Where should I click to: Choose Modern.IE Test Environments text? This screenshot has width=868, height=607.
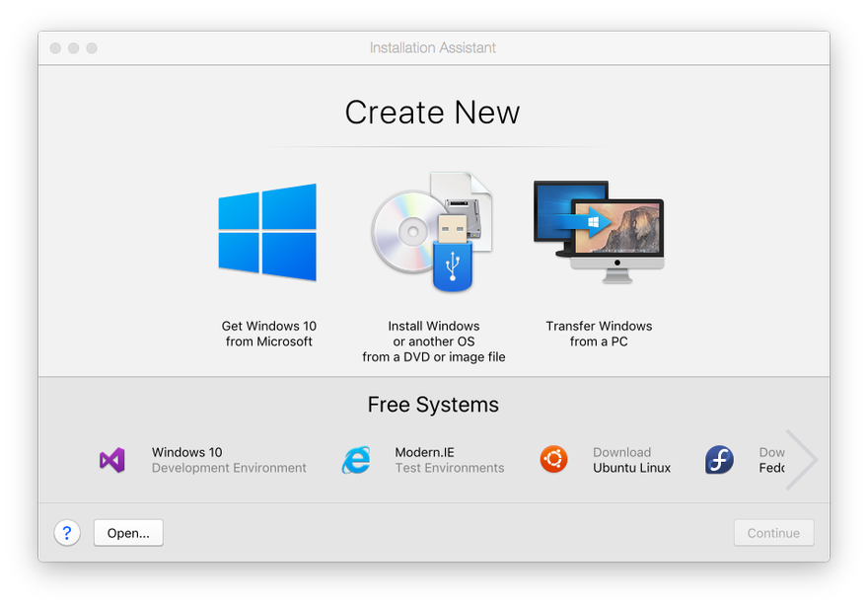450,460
